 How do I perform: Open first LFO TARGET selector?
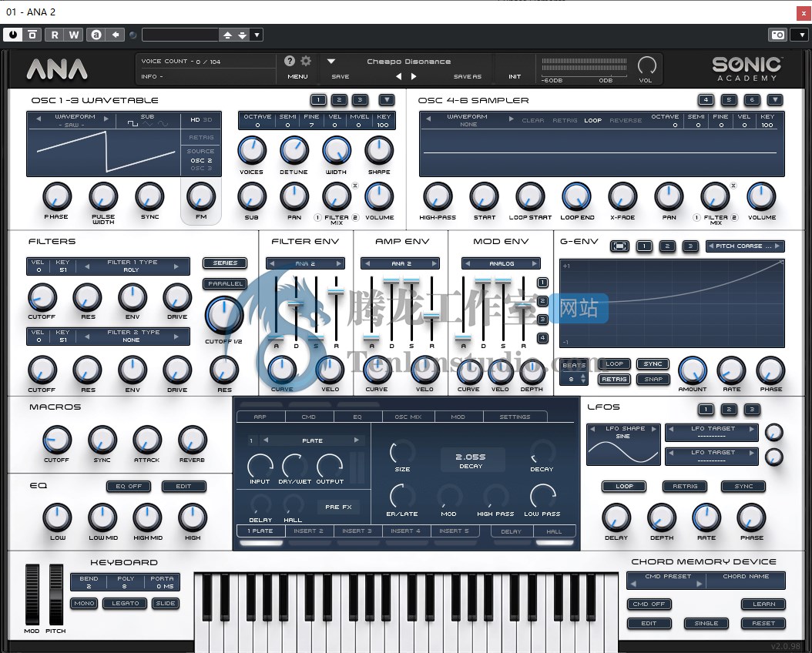point(712,432)
